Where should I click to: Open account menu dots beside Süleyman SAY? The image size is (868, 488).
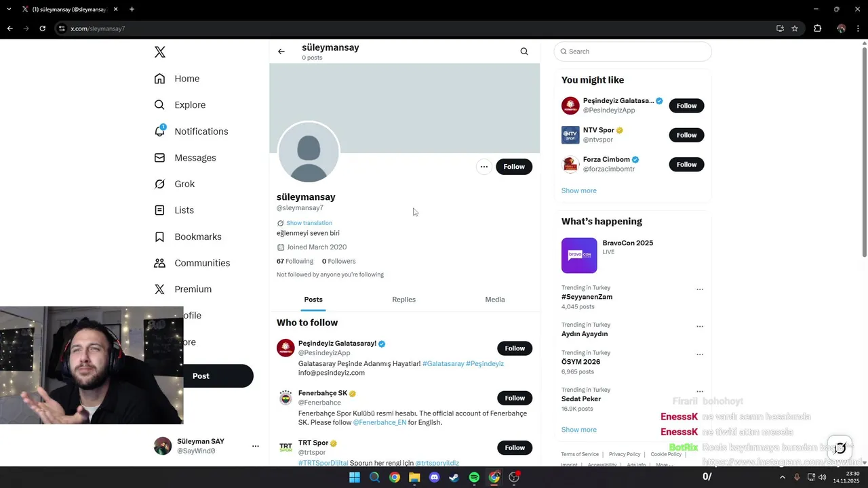click(x=256, y=446)
